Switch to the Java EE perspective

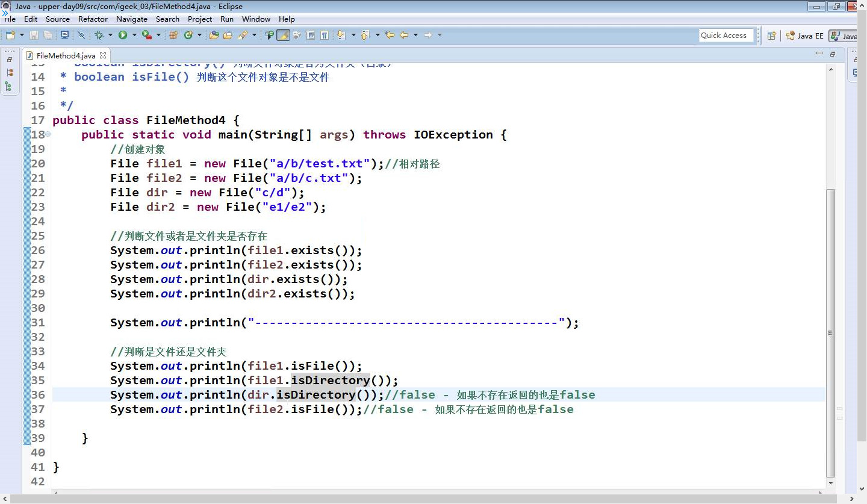click(x=804, y=36)
